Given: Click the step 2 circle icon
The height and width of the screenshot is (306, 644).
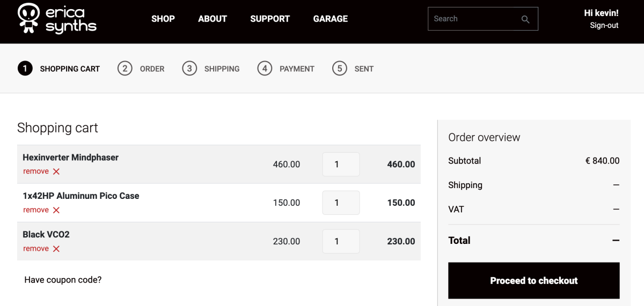Looking at the screenshot, I should coord(125,69).
